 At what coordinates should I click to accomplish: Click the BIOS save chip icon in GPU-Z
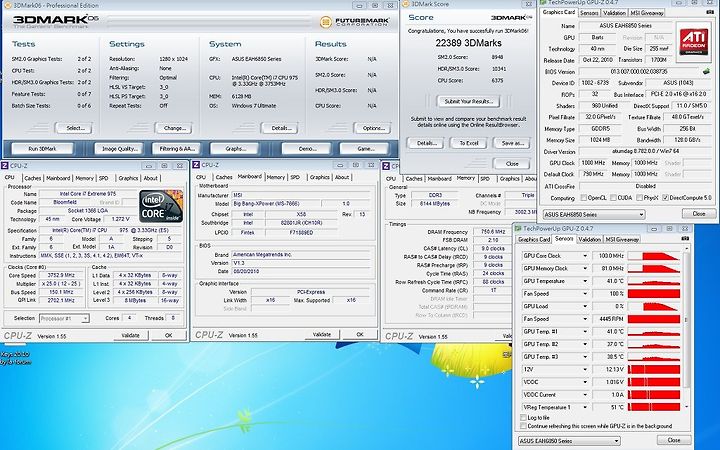click(706, 72)
